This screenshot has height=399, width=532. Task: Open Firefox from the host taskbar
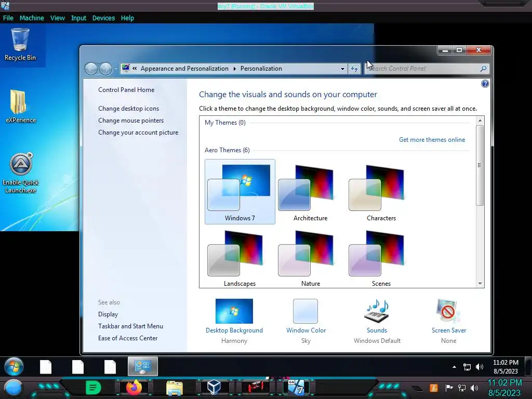point(134,388)
